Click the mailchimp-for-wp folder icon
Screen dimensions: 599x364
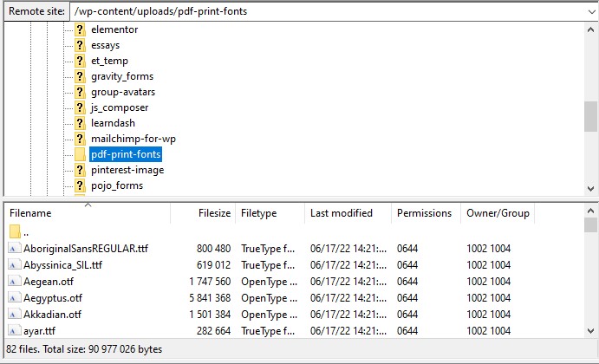pos(80,139)
